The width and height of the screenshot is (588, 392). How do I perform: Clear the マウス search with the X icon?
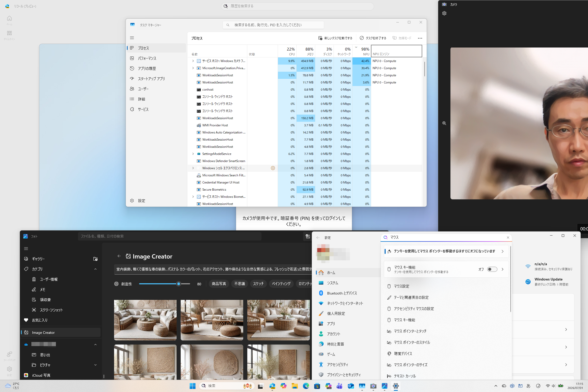click(x=508, y=237)
